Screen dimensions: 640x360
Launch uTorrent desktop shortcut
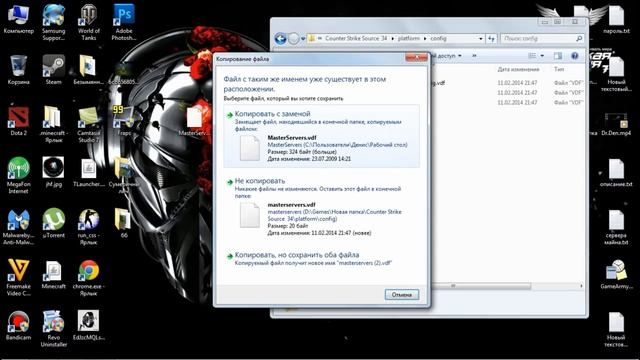pyautogui.click(x=53, y=224)
